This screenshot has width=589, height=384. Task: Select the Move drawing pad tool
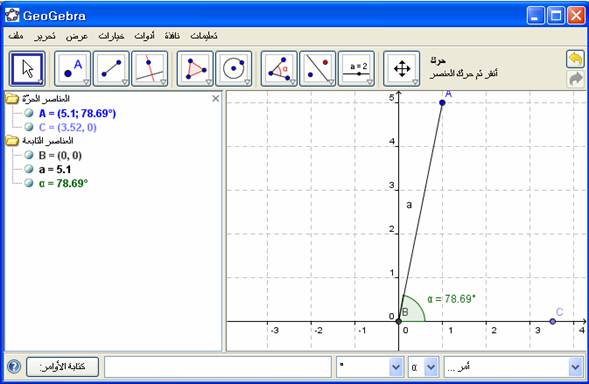click(x=402, y=69)
